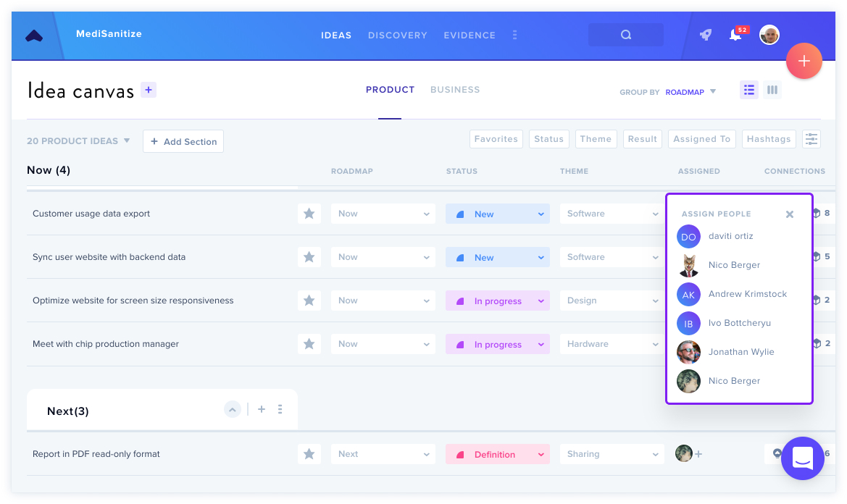Open roadmap dropdown for Customer usage data export

(383, 214)
